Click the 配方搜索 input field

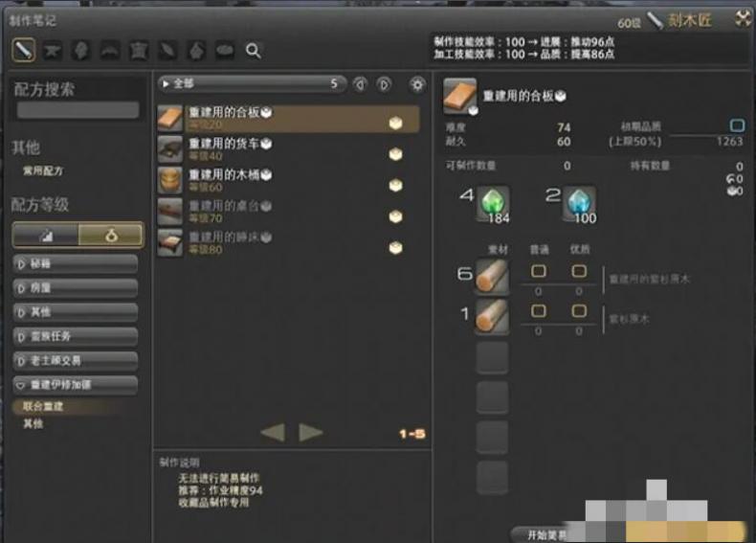pos(78,110)
